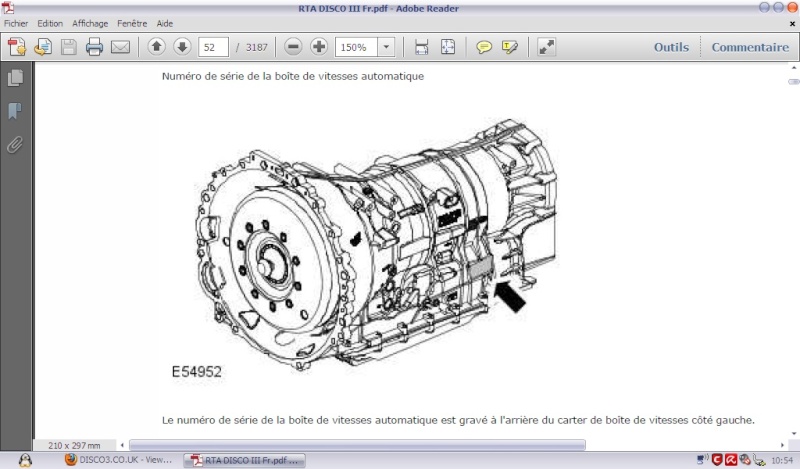The image size is (800, 469).
Task: Click the transmission diagram image
Action: [376, 243]
